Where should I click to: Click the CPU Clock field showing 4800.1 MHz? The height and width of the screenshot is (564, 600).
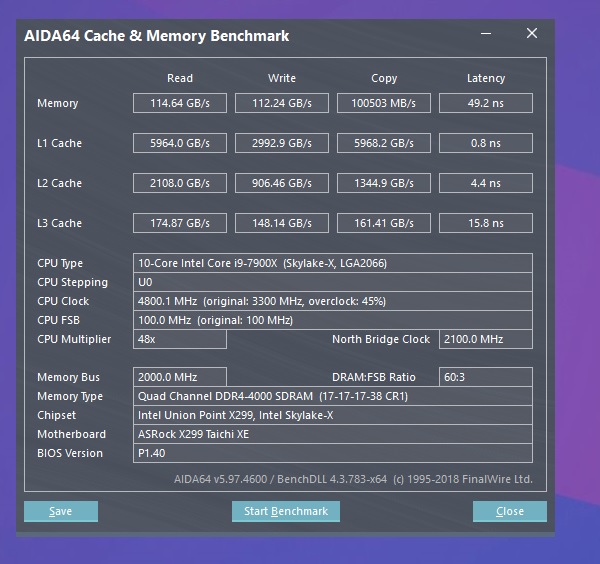pos(333,301)
